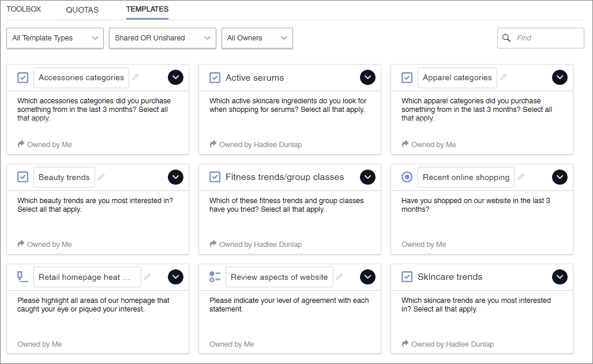This screenshot has width=593, height=364.
Task: Click the shared arrow icon on Skincare trends
Action: tap(405, 344)
